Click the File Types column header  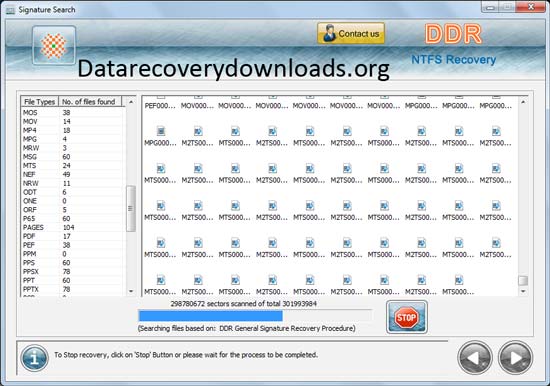(x=40, y=101)
